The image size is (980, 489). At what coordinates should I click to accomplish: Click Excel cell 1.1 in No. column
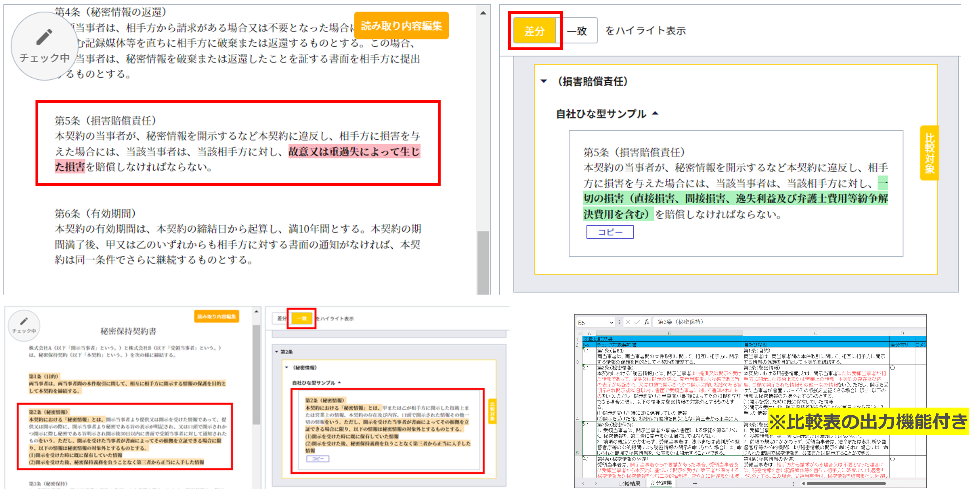point(589,356)
